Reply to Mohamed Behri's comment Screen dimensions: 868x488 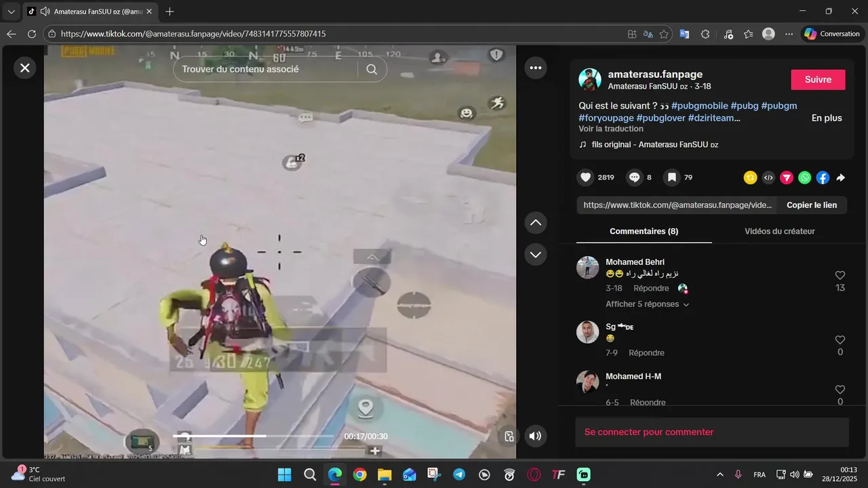pos(651,288)
